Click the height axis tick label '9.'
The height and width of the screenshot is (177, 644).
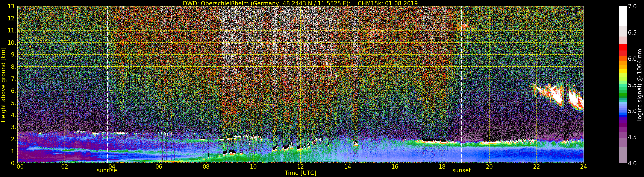14,55
